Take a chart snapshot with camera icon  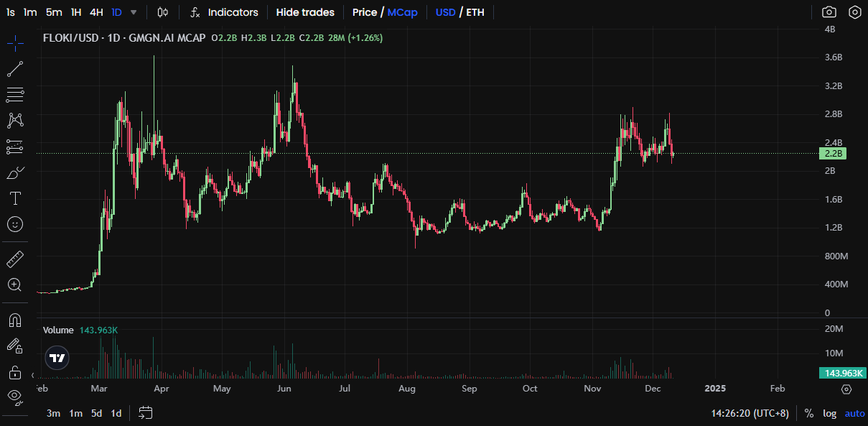pyautogui.click(x=829, y=12)
